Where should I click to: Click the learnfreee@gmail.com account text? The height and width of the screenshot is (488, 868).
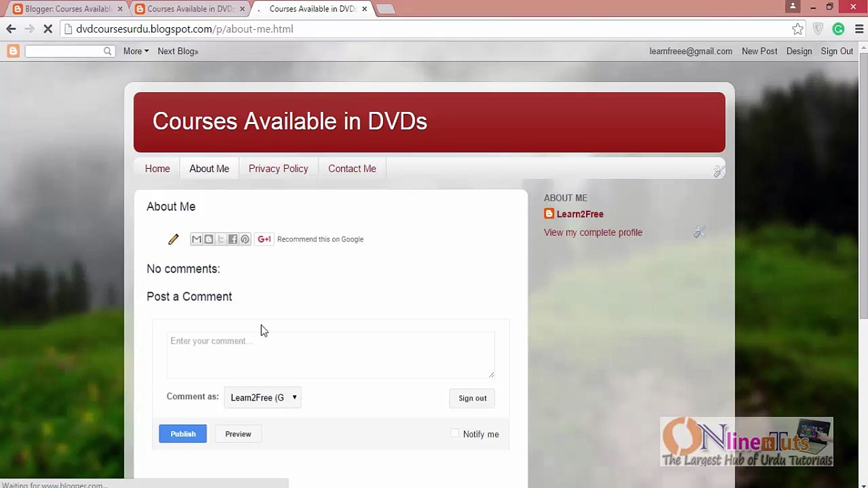tap(690, 51)
